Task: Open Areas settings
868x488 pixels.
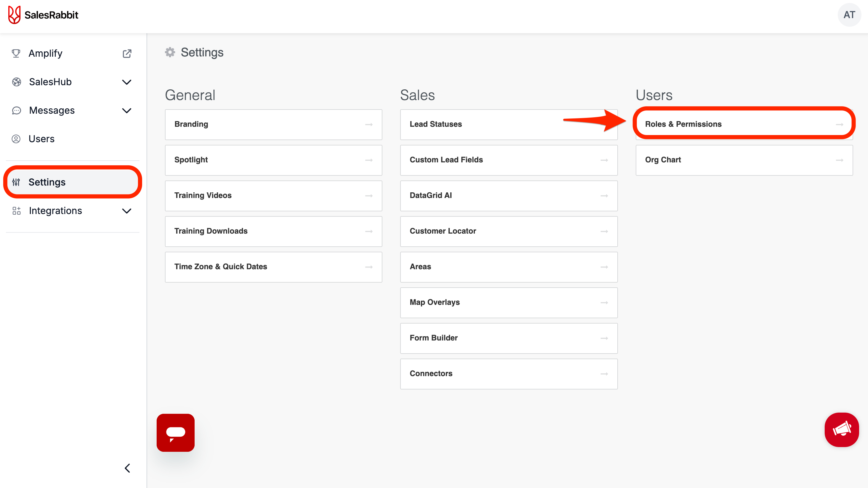Action: [x=509, y=267]
